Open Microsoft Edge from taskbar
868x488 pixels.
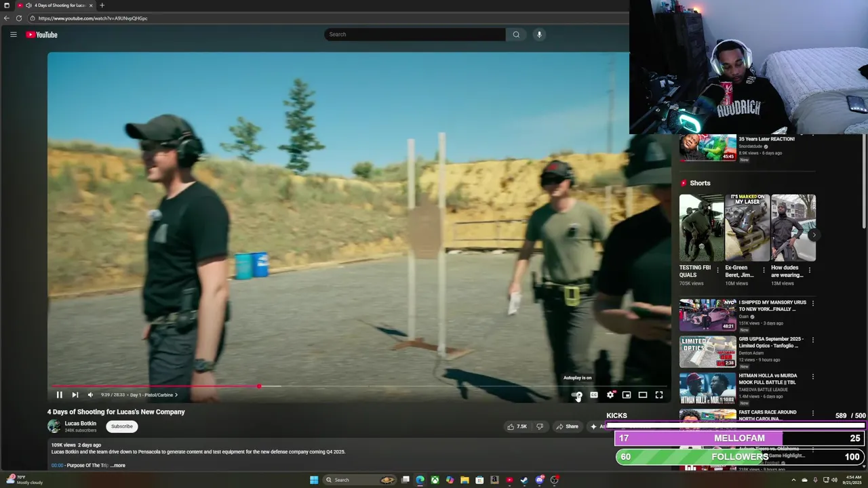420,480
